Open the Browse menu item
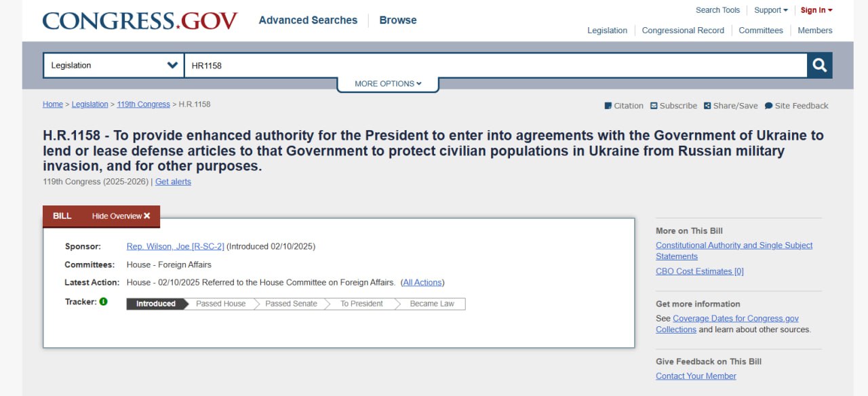Viewport: 868px width, 396px height. [398, 20]
